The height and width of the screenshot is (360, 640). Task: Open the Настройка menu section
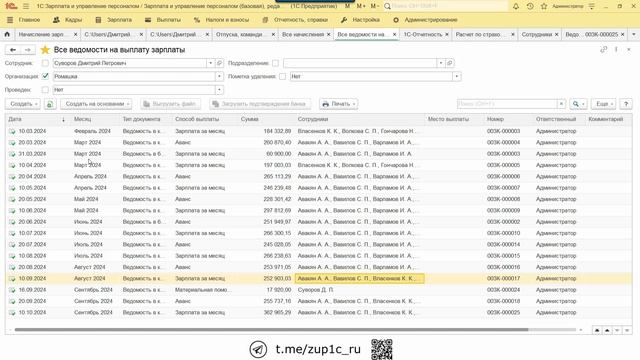[x=361, y=20]
